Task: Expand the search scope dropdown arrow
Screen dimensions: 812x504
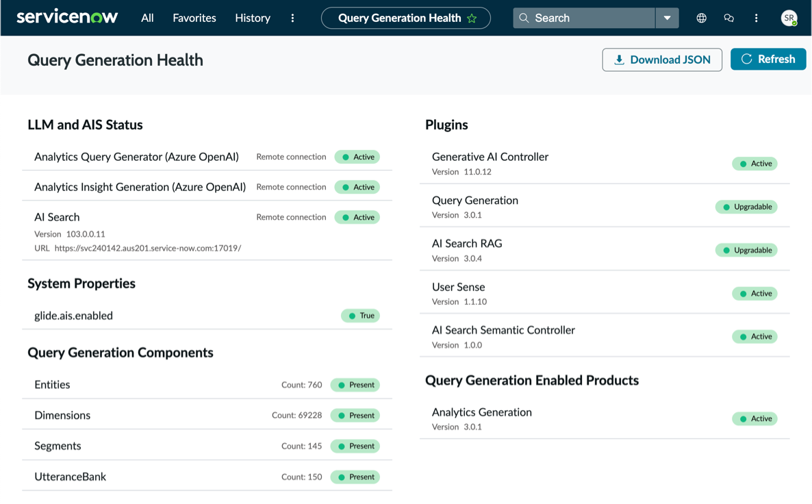Action: pos(667,18)
